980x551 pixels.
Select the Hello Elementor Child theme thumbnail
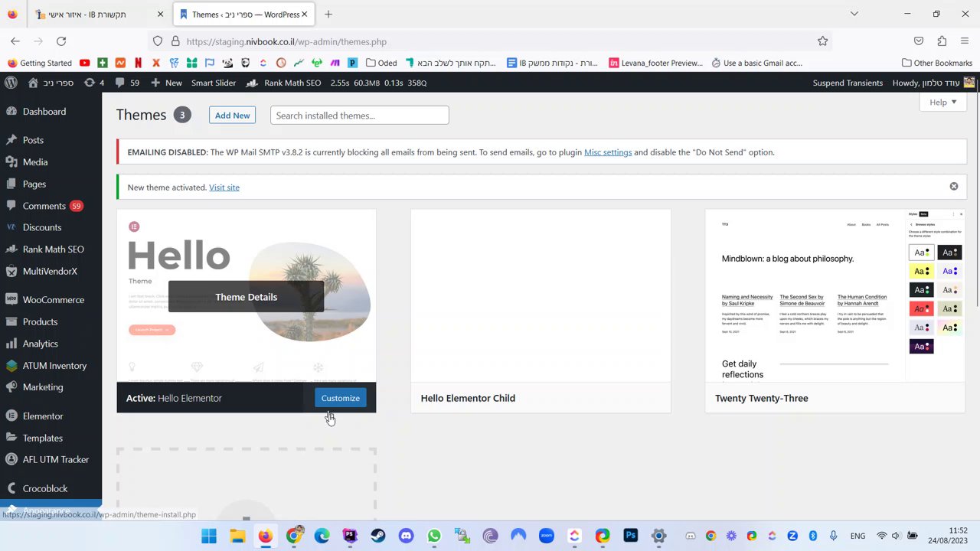541,295
